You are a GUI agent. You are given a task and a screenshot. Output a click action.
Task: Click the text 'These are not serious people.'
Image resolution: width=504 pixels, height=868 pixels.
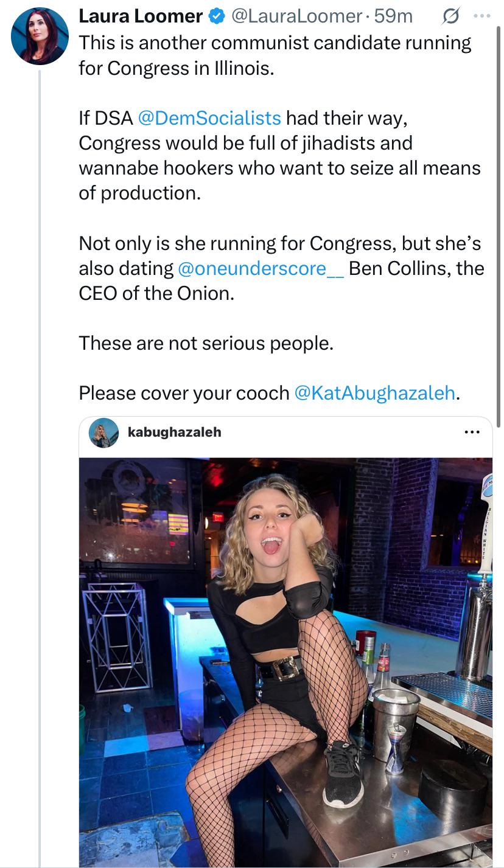click(206, 343)
